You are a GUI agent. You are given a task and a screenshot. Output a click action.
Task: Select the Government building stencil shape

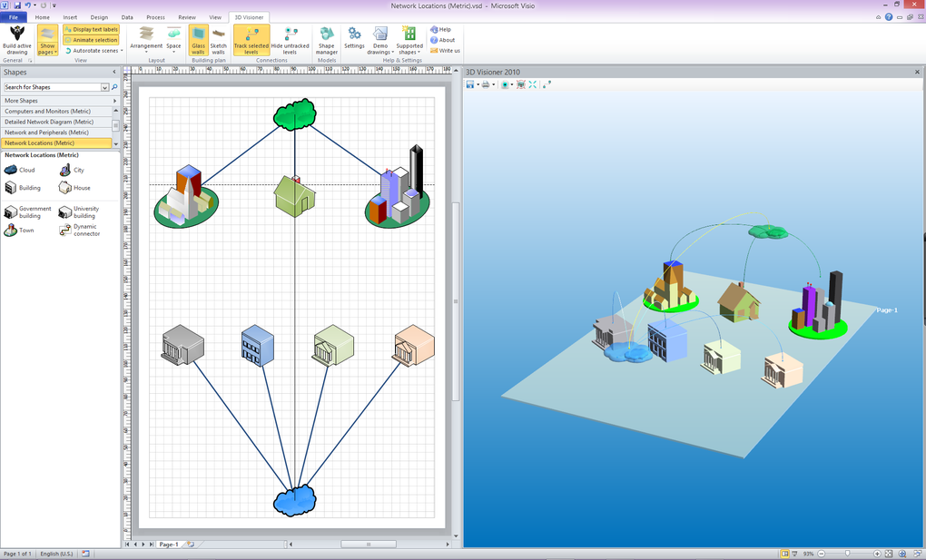pyautogui.click(x=28, y=212)
